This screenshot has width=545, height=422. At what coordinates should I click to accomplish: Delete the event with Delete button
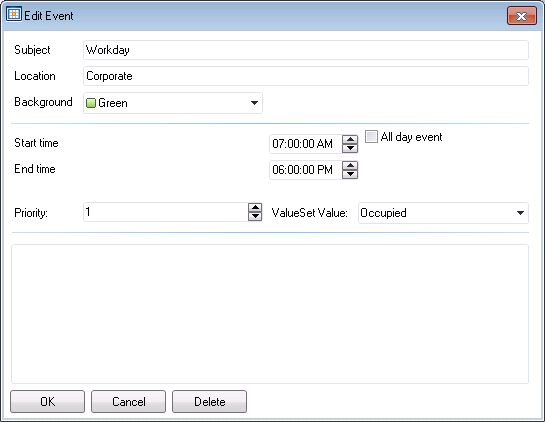coord(210,401)
